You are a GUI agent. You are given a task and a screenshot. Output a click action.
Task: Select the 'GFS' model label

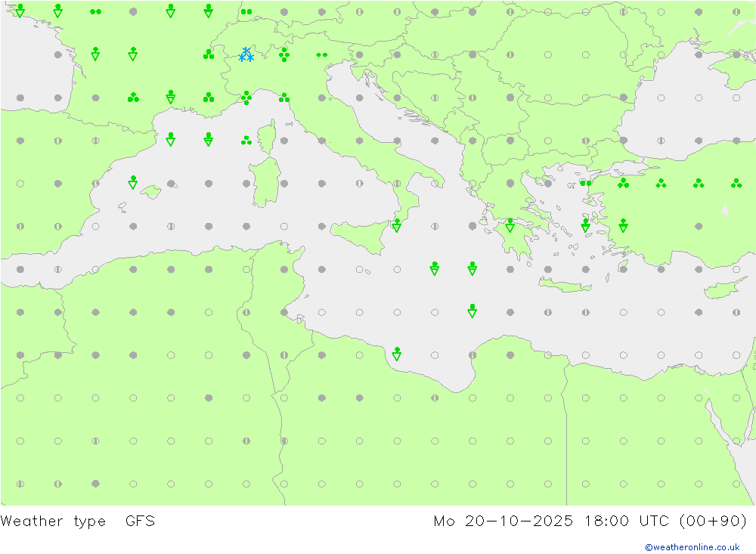[x=141, y=522]
